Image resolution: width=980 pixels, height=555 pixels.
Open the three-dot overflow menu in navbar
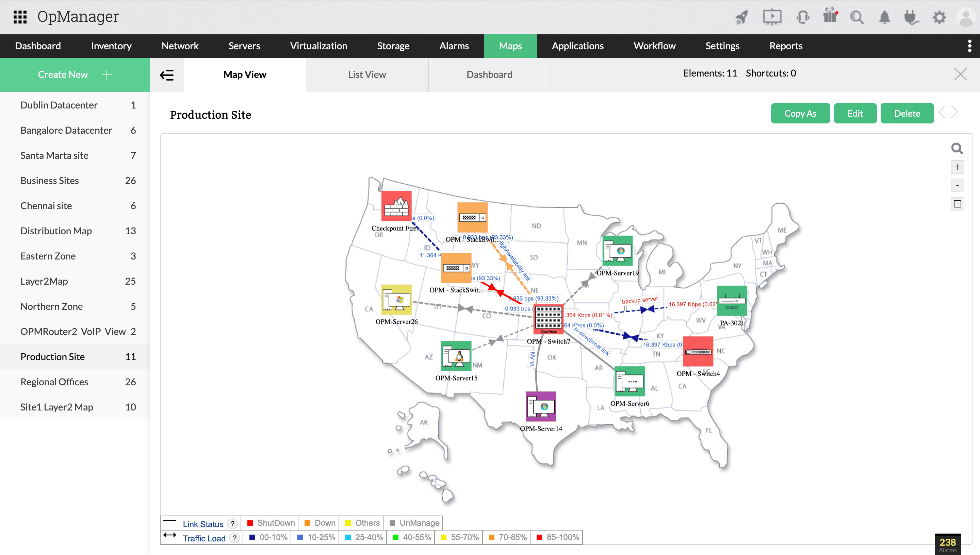coord(969,46)
